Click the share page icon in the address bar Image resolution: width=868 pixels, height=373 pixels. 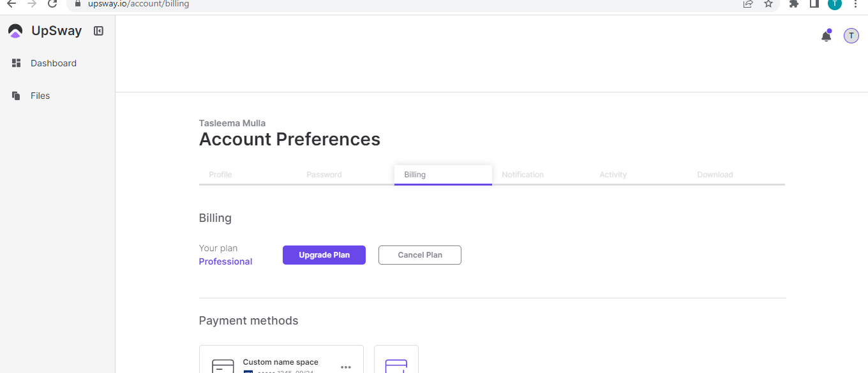point(748,4)
